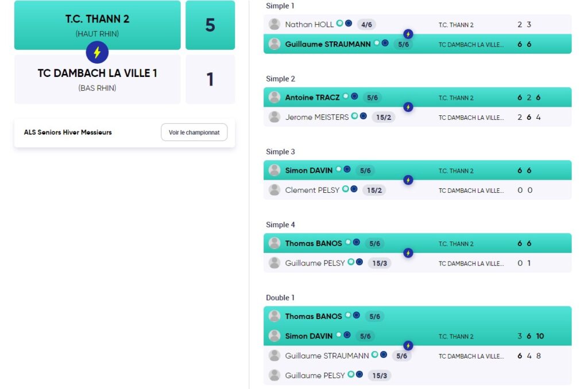Click the lightning icon in Simple 1 match
This screenshot has height=389, width=588.
tap(408, 34)
